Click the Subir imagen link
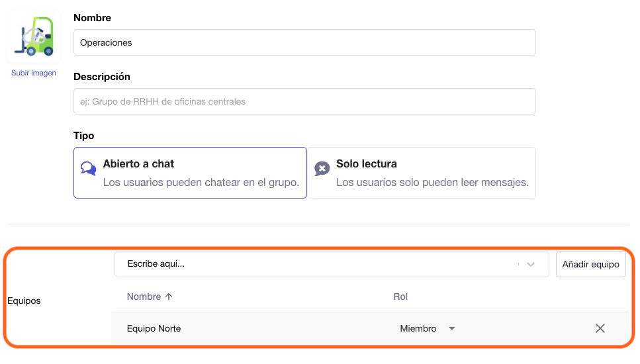Image resolution: width=640 pixels, height=364 pixels. point(34,73)
